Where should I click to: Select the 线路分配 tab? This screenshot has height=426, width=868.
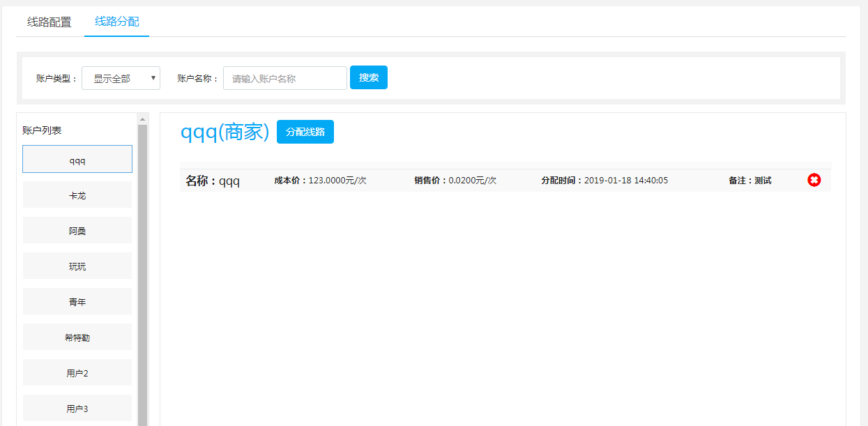116,22
